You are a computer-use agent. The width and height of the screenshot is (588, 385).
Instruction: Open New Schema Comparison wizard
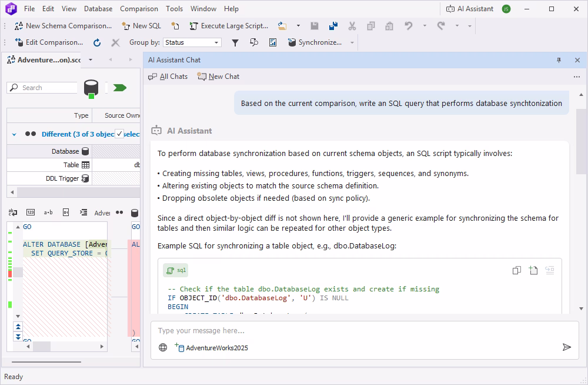pyautogui.click(x=63, y=26)
